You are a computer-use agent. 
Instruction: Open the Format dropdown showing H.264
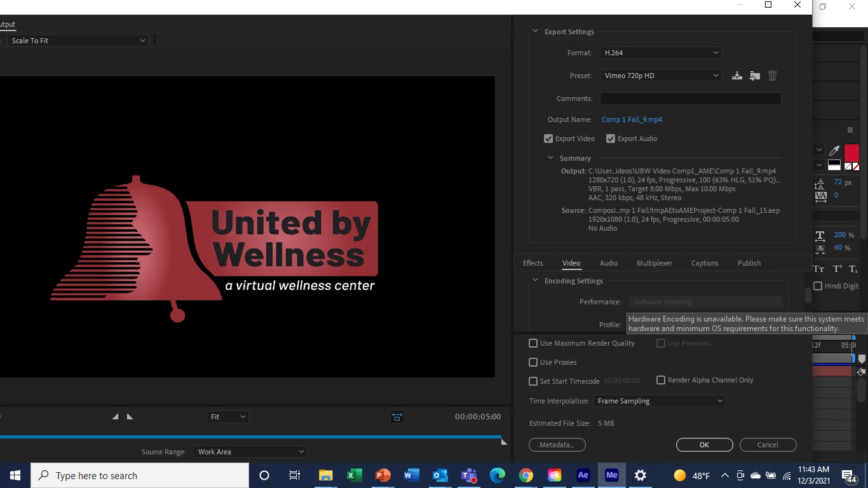click(660, 53)
